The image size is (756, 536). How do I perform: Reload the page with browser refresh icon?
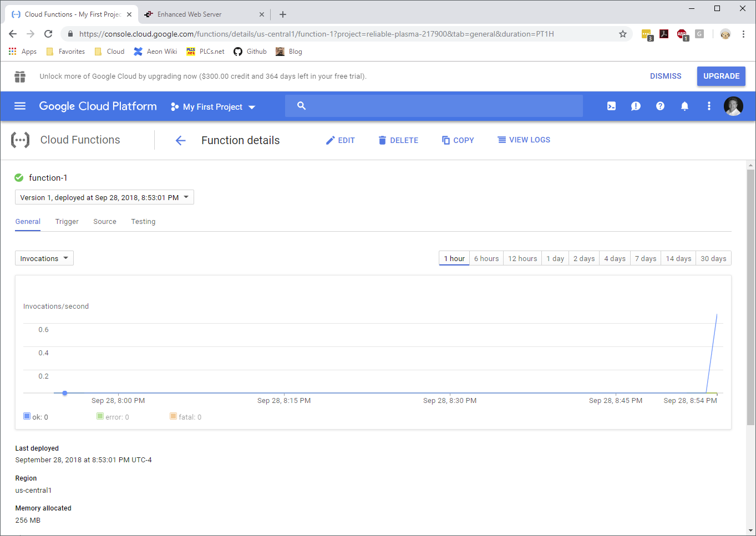pyautogui.click(x=48, y=34)
